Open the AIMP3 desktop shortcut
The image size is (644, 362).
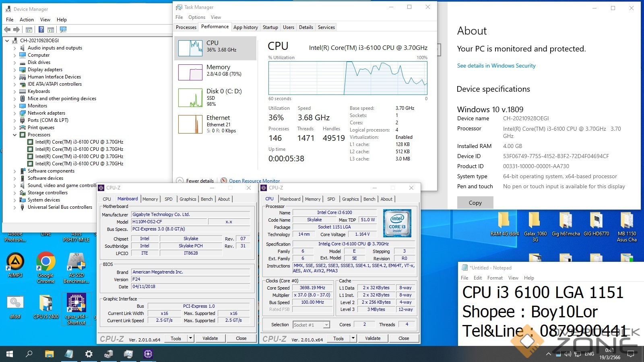click(x=15, y=265)
